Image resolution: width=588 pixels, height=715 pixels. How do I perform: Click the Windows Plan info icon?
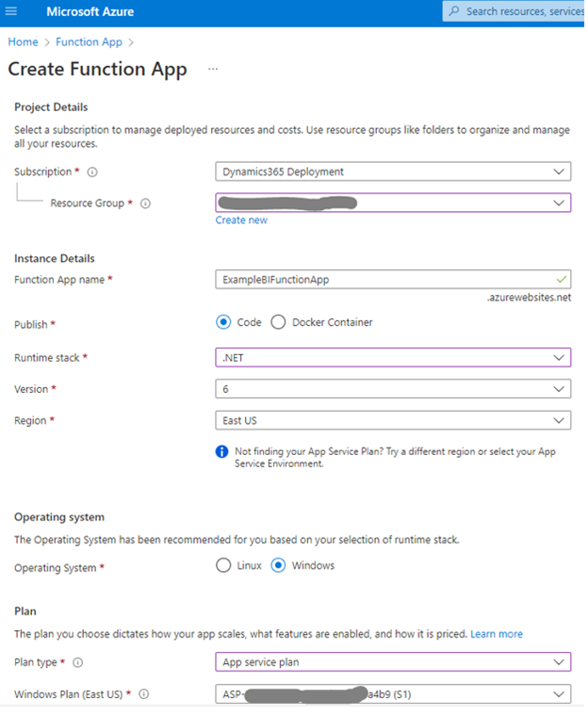(144, 695)
